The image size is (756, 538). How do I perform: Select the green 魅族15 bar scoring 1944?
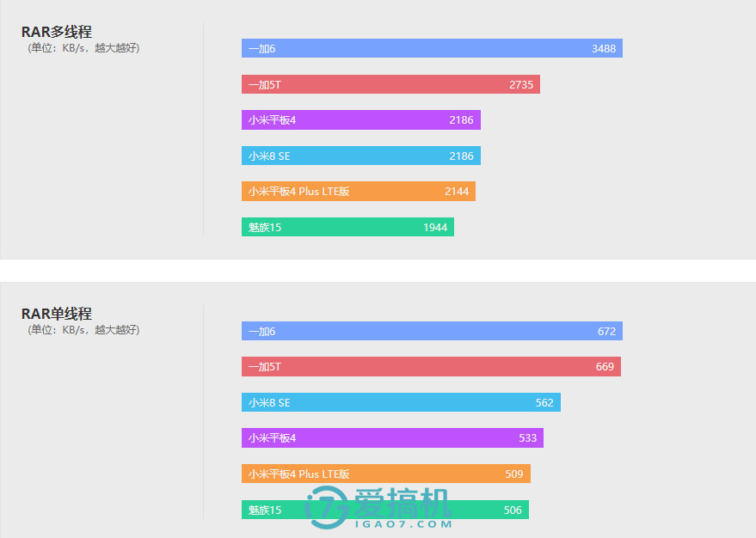tap(347, 227)
